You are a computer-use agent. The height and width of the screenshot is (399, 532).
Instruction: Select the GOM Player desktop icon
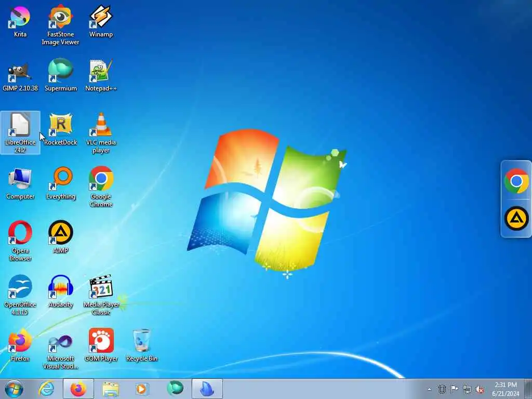pos(101,345)
